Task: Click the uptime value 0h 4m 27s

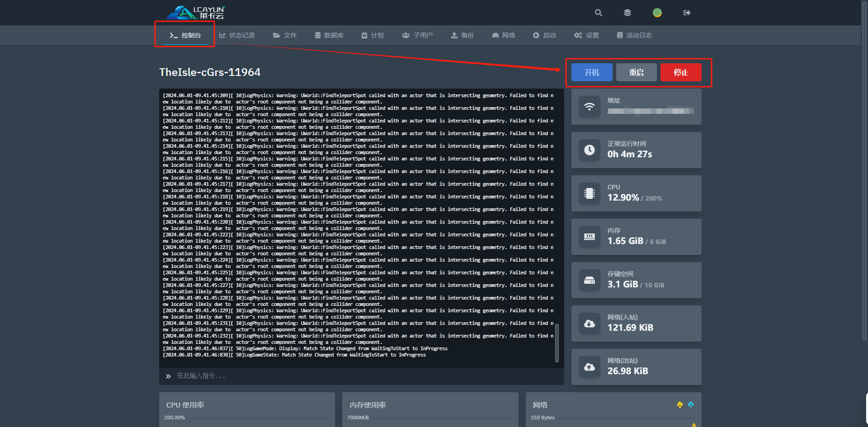Action: point(630,154)
